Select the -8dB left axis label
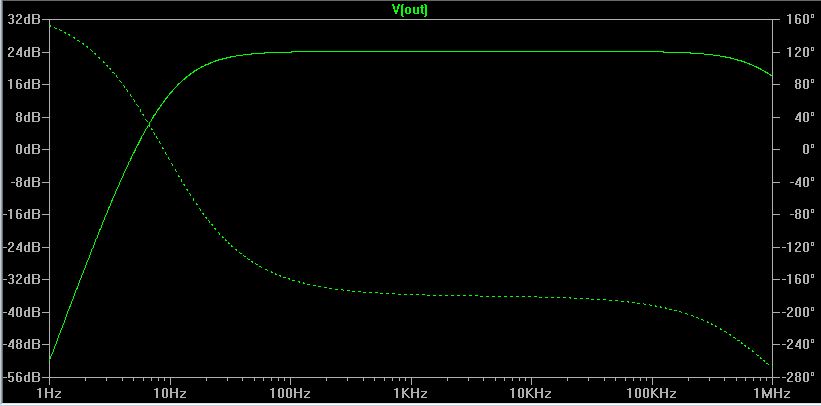Image resolution: width=821 pixels, height=406 pixels. pyautogui.click(x=24, y=182)
